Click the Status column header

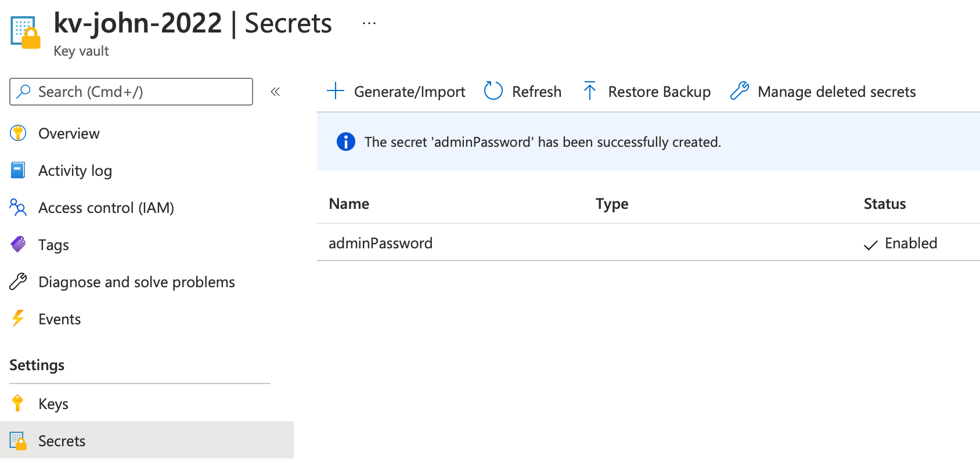(884, 204)
